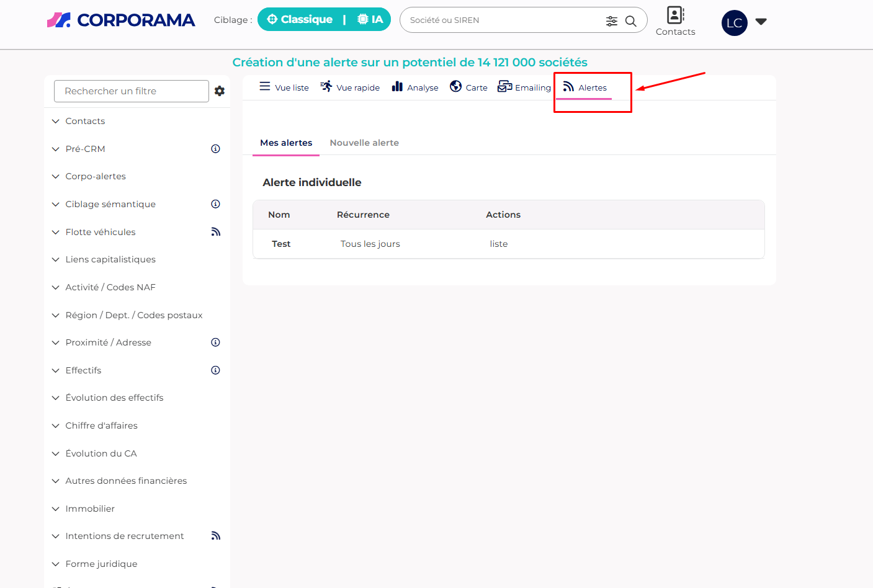Click the search magnifier icon

coord(630,21)
